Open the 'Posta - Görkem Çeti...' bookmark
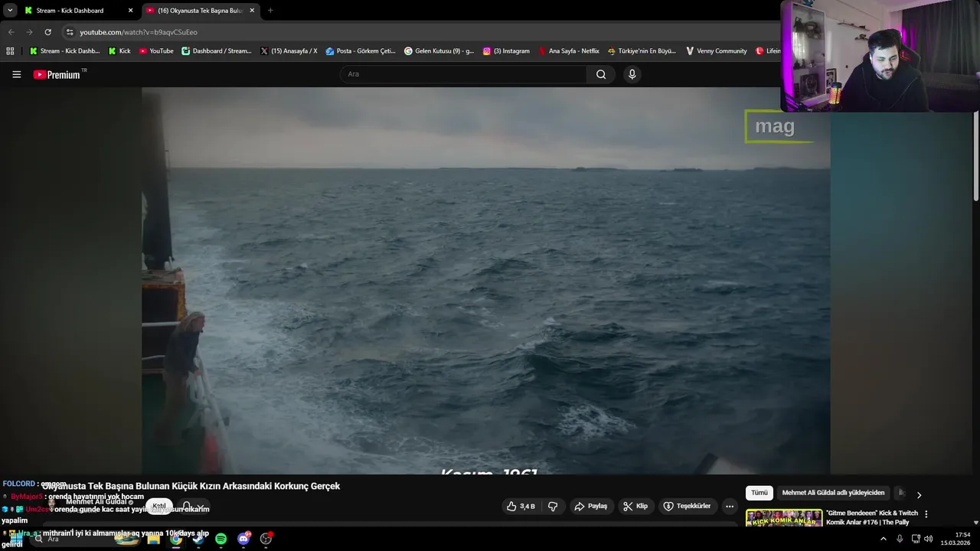Viewport: 980px width, 551px height. [x=360, y=51]
